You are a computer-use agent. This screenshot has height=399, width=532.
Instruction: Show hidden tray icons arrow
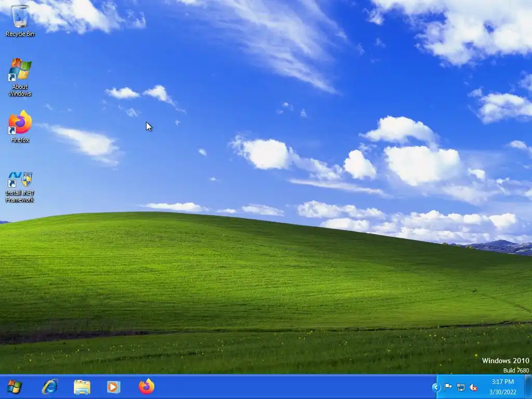pyautogui.click(x=436, y=387)
